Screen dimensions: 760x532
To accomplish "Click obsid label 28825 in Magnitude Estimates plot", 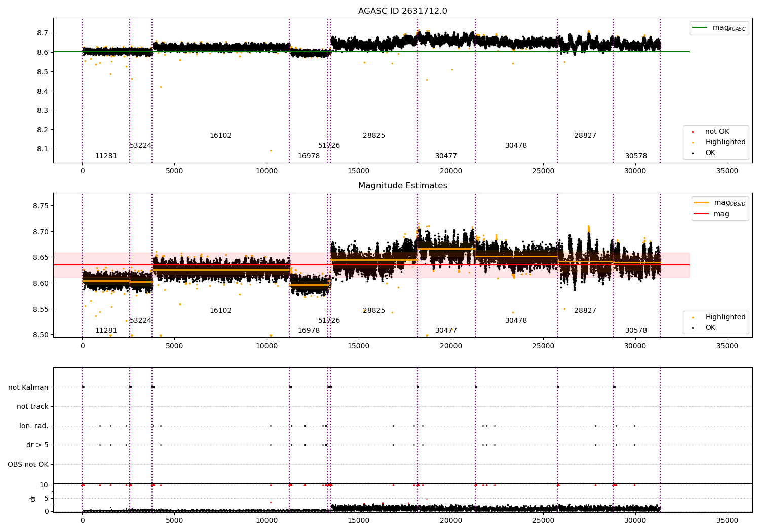I will tap(374, 311).
